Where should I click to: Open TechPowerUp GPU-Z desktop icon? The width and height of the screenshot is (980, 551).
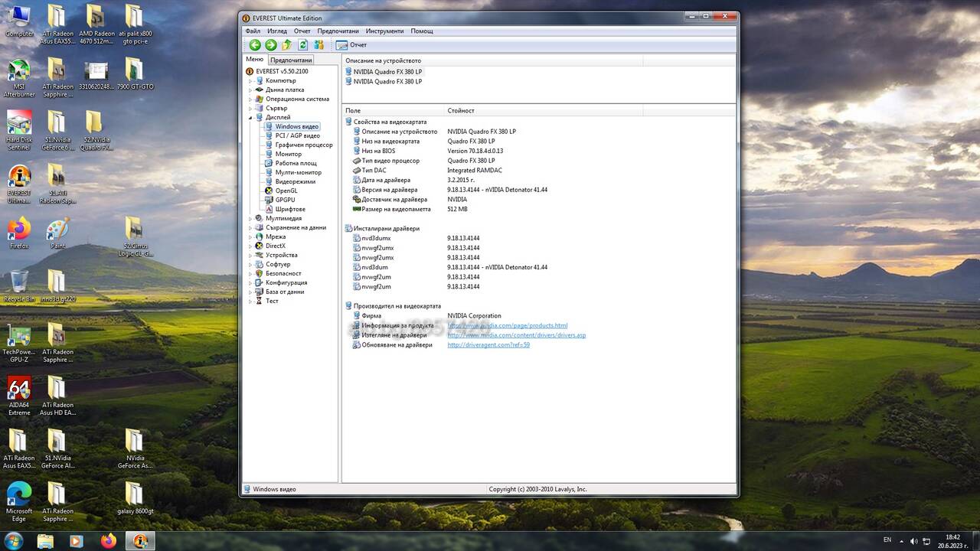(x=19, y=344)
